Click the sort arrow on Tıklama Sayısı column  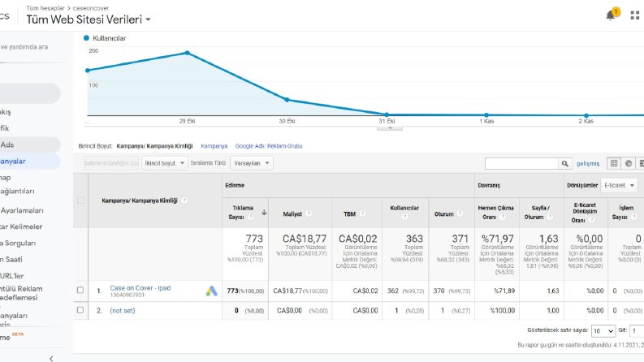264,212
